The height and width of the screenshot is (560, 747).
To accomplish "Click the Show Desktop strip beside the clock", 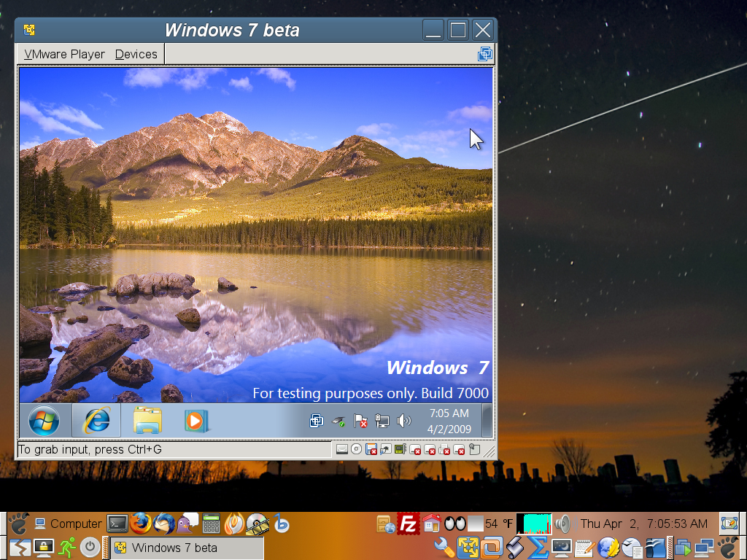I will tap(487, 421).
